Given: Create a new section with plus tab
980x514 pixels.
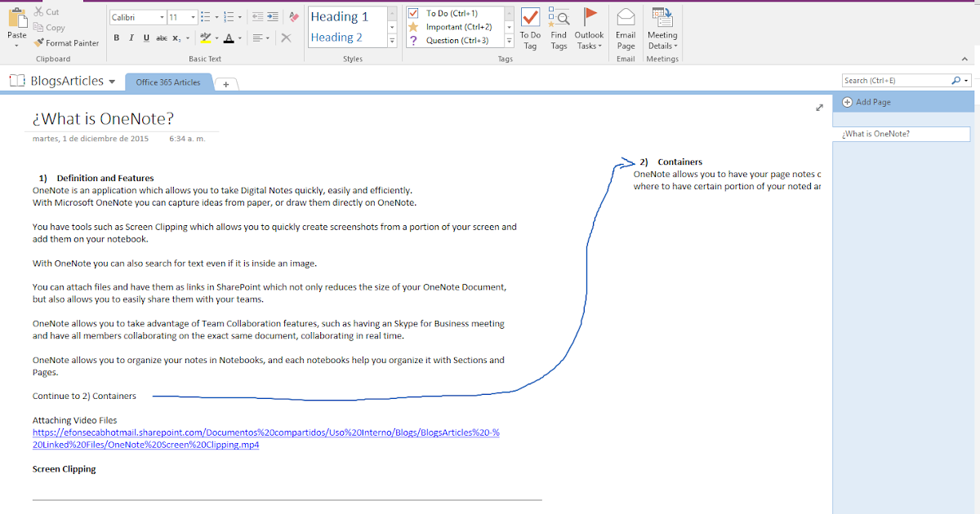Looking at the screenshot, I should pos(226,83).
